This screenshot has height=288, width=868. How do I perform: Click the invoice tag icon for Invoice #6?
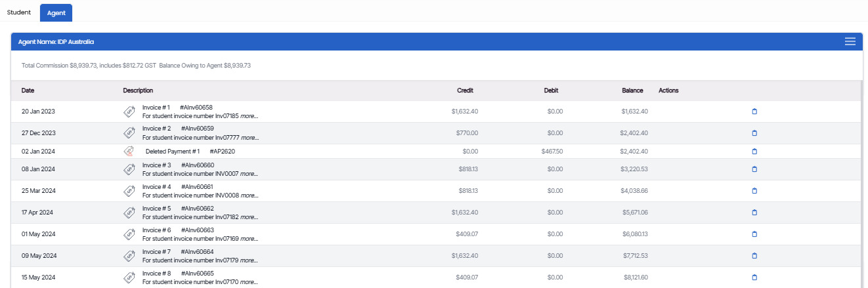point(129,234)
